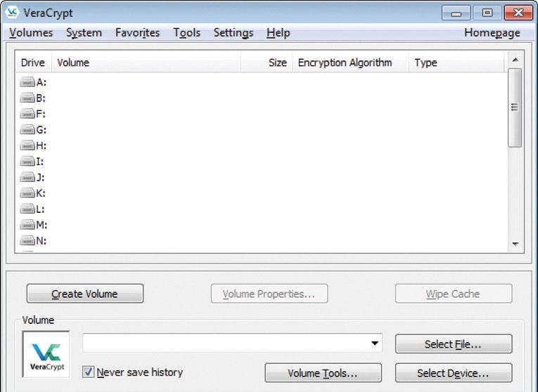The width and height of the screenshot is (538, 392).
Task: Click the Select Device... button
Action: pyautogui.click(x=453, y=373)
